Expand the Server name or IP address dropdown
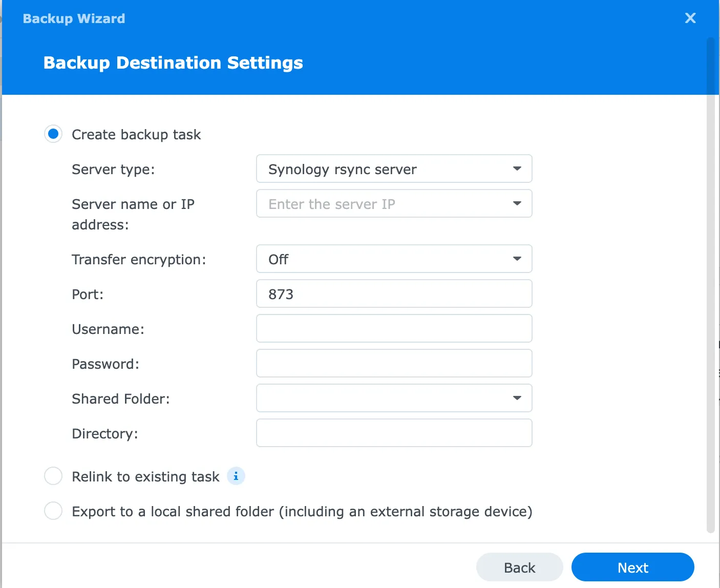 click(517, 203)
